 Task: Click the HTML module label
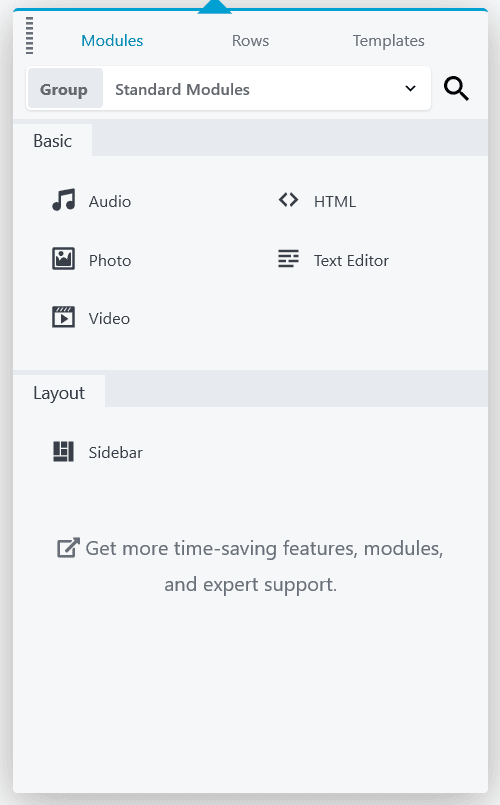335,201
